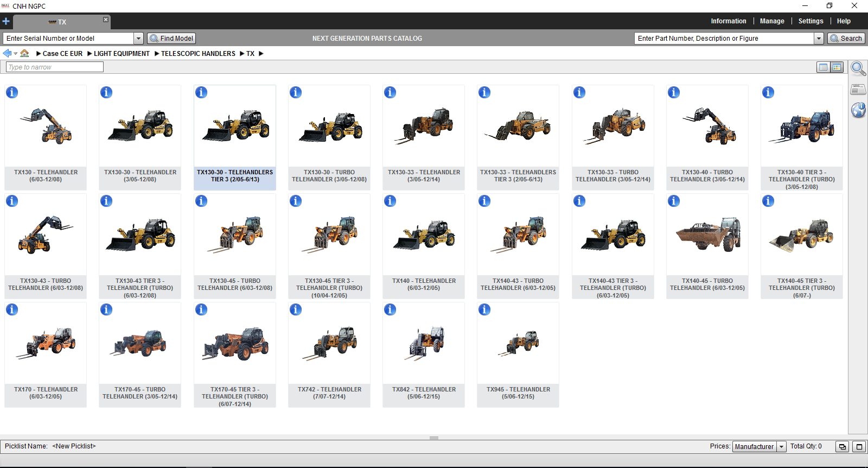Go to TELESCOPIC HANDLERS breadcrumb
The width and height of the screenshot is (868, 468).
(x=198, y=54)
